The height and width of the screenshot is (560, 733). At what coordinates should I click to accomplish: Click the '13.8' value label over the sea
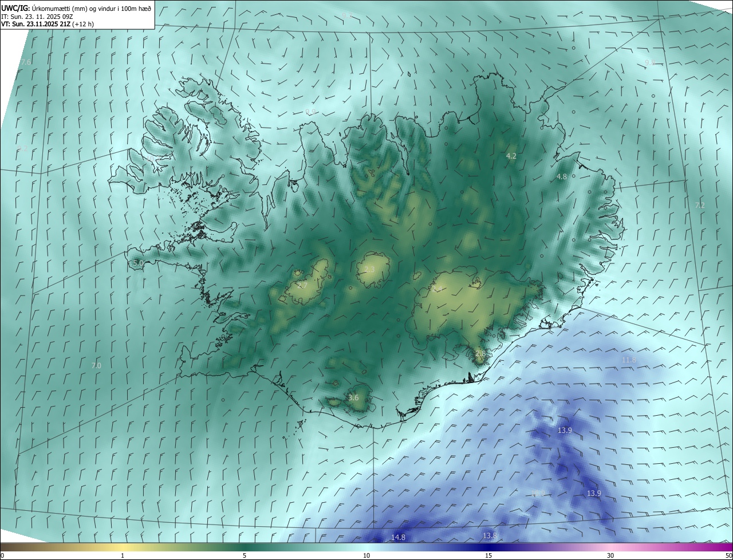[490, 535]
